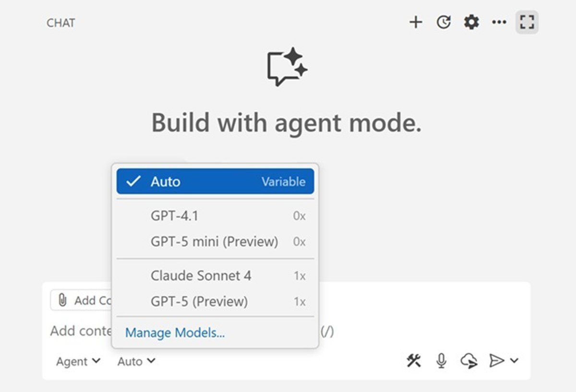Start voice input with microphone icon
Viewport: 576px width, 392px height.
pyautogui.click(x=441, y=361)
